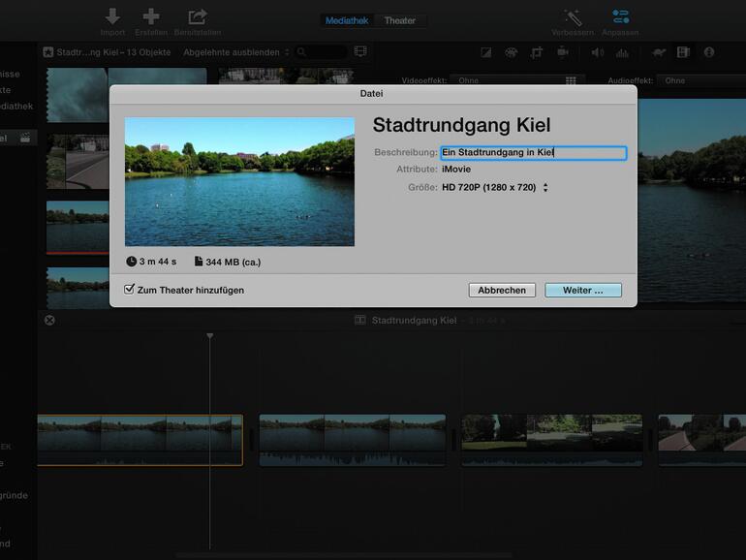
Task: Open the Bereitstellen share icon
Action: [x=198, y=16]
